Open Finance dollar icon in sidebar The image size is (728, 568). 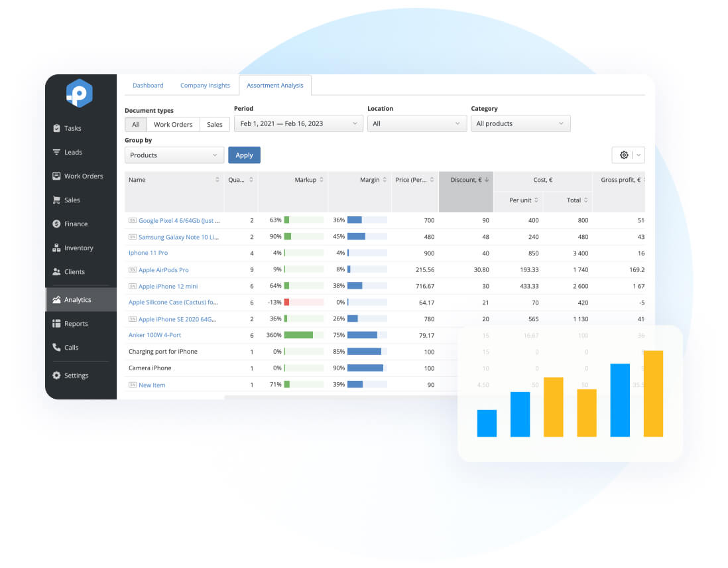pos(57,224)
